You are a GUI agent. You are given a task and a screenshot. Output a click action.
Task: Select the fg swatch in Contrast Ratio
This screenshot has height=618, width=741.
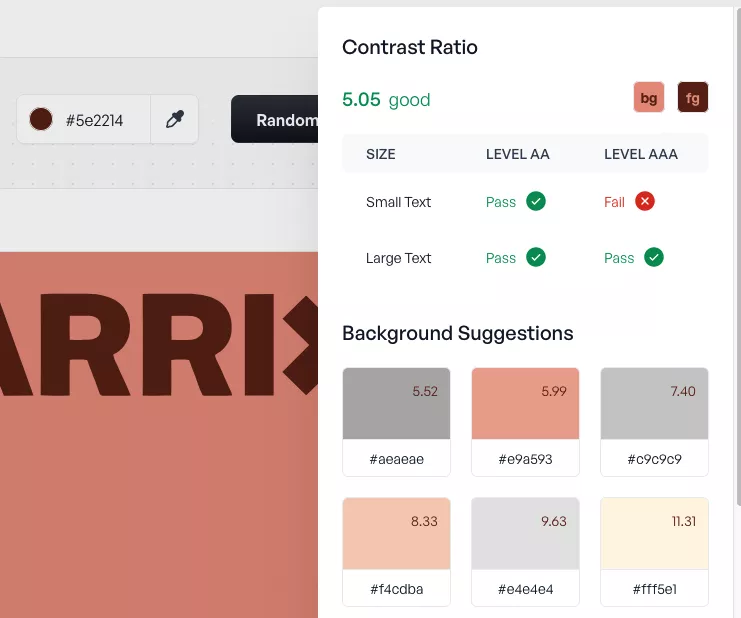pyautogui.click(x=692, y=97)
